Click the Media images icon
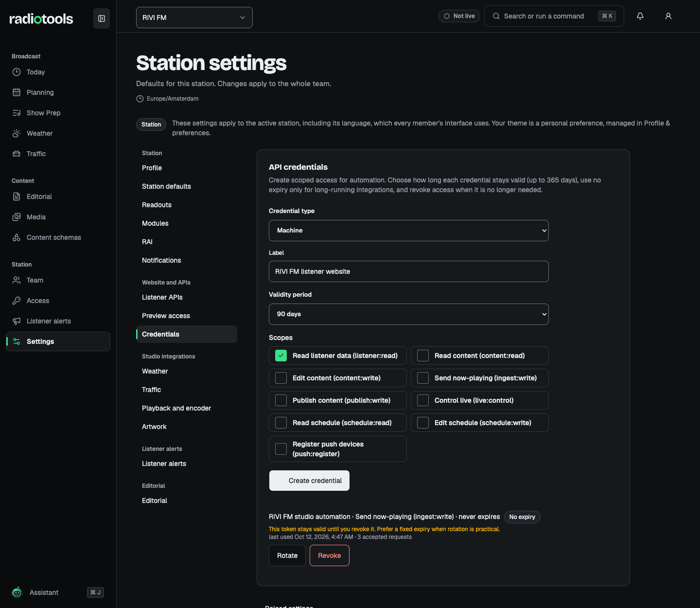Viewport: 700px width, 608px height. coord(17,217)
